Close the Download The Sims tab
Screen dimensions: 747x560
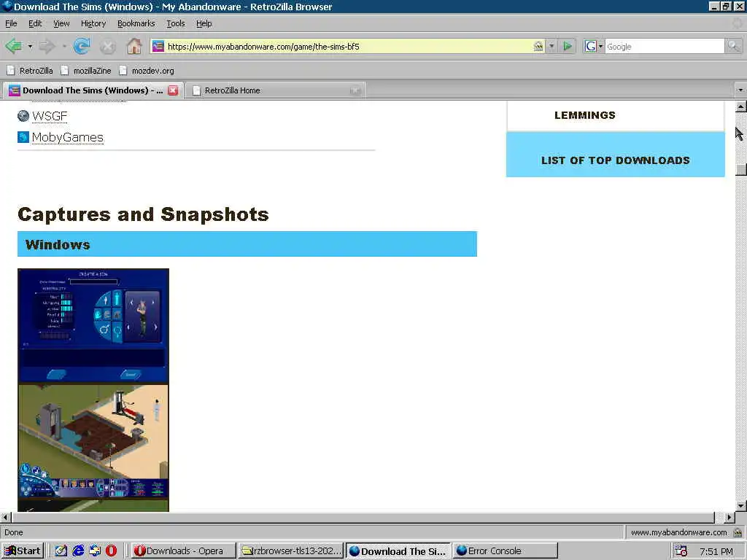tap(173, 90)
